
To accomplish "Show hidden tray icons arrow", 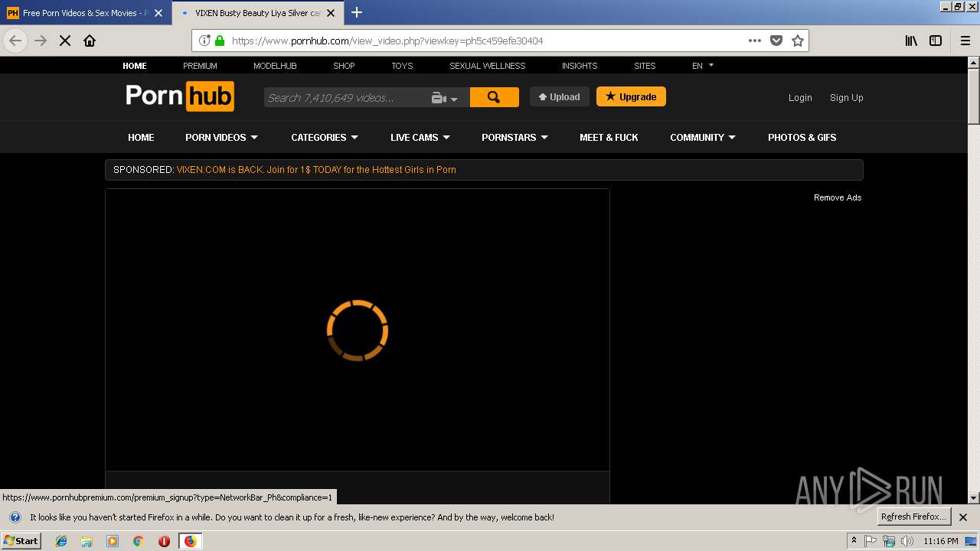I will (x=854, y=541).
